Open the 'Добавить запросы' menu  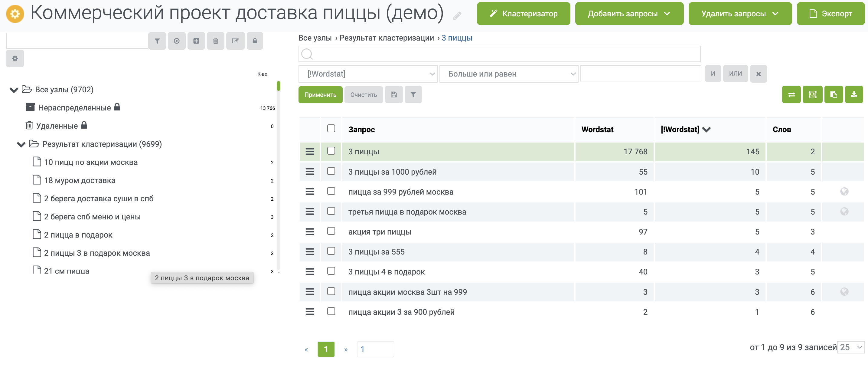[629, 14]
